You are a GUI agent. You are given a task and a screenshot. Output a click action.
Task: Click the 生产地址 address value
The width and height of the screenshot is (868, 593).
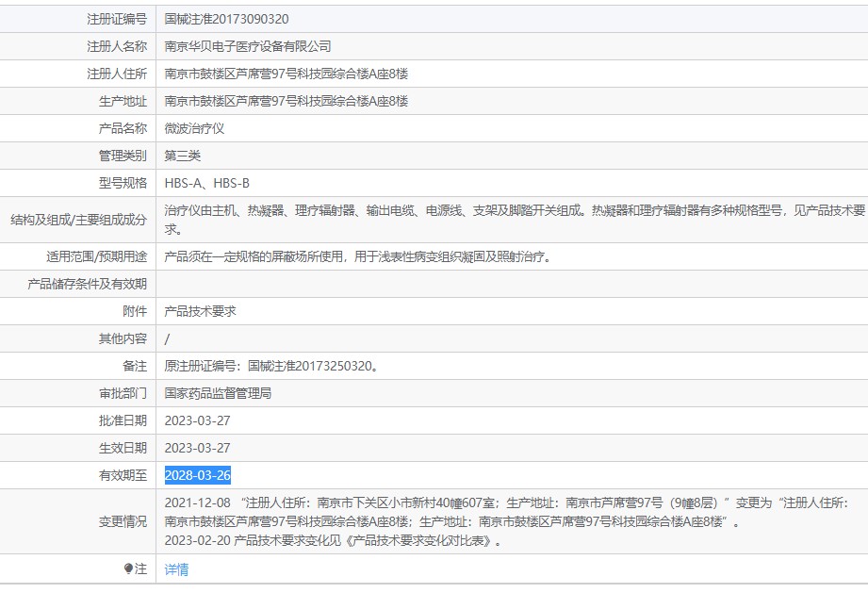click(286, 101)
